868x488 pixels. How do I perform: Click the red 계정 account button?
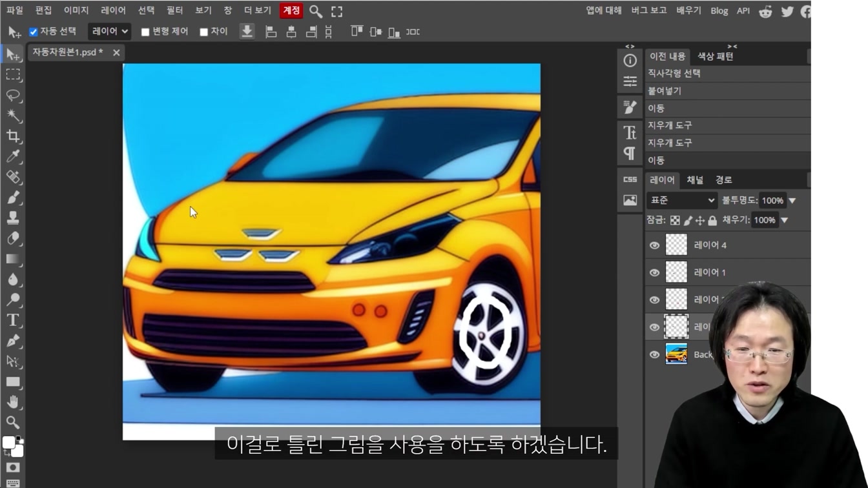click(291, 10)
